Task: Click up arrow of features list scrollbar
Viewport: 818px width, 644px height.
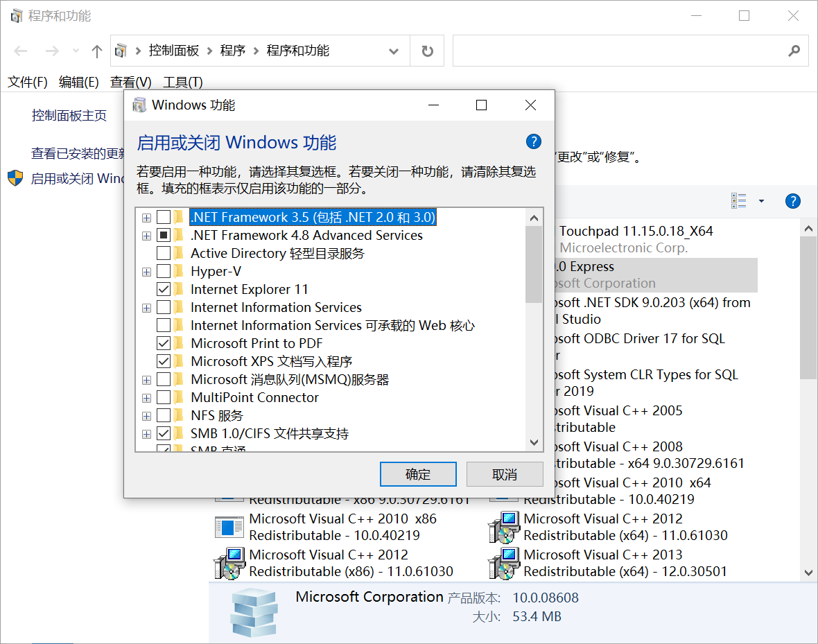Action: 534,218
